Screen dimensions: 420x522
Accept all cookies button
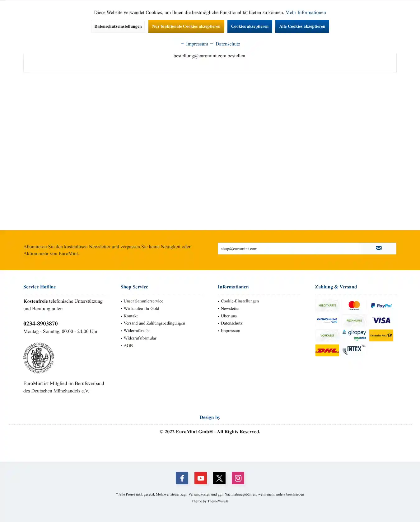tap(302, 26)
